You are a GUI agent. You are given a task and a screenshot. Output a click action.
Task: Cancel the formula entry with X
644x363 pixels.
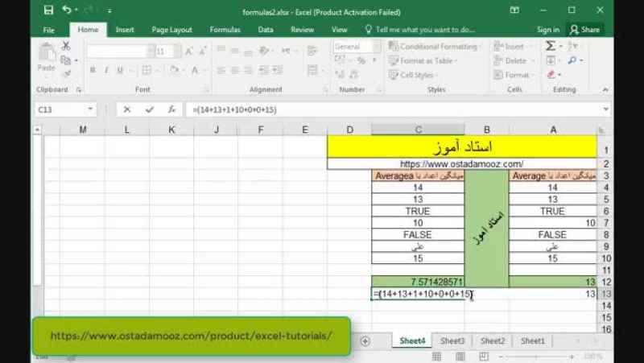coord(127,109)
